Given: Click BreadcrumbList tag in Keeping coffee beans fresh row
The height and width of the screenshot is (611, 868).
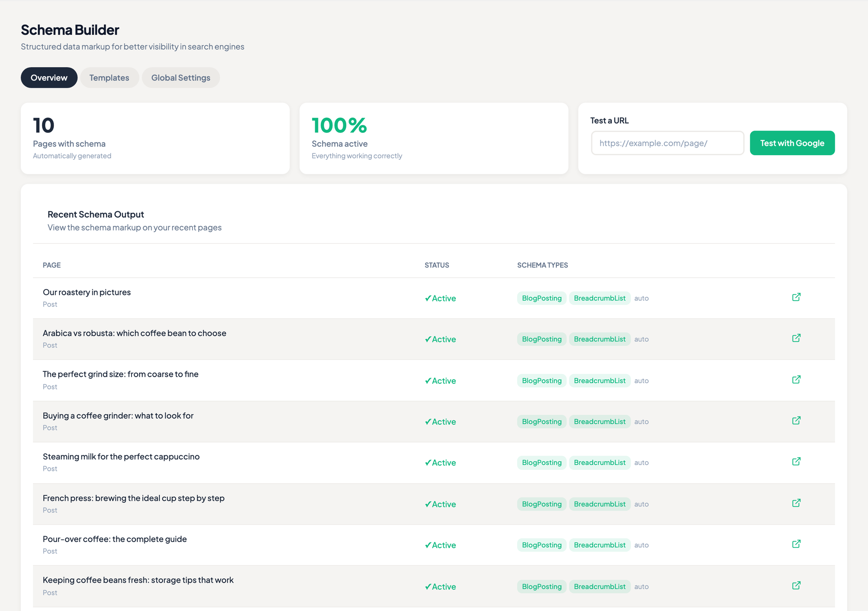Looking at the screenshot, I should 600,587.
